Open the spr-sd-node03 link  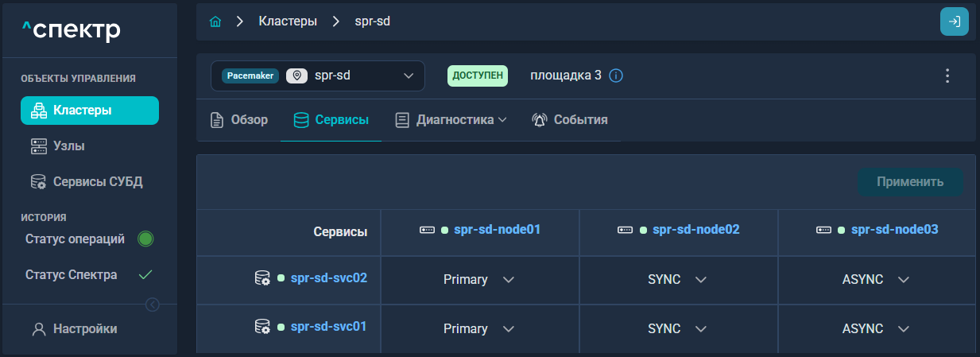coord(895,230)
